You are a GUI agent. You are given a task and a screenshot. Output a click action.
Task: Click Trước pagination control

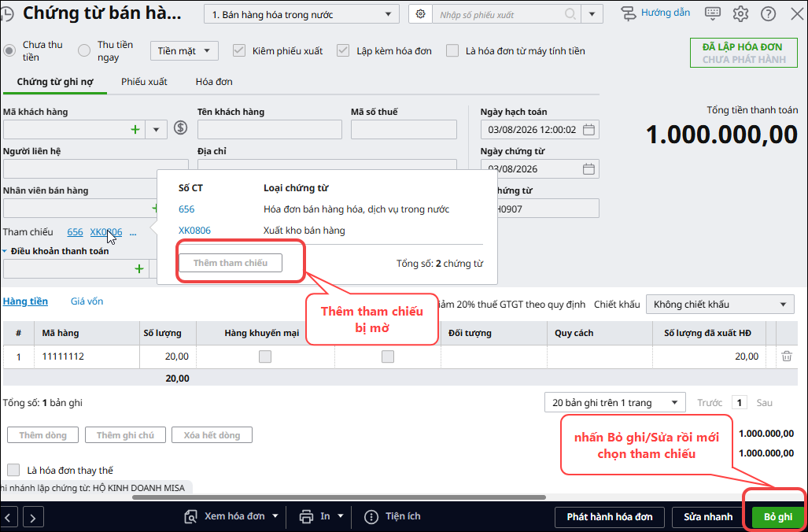point(710,403)
